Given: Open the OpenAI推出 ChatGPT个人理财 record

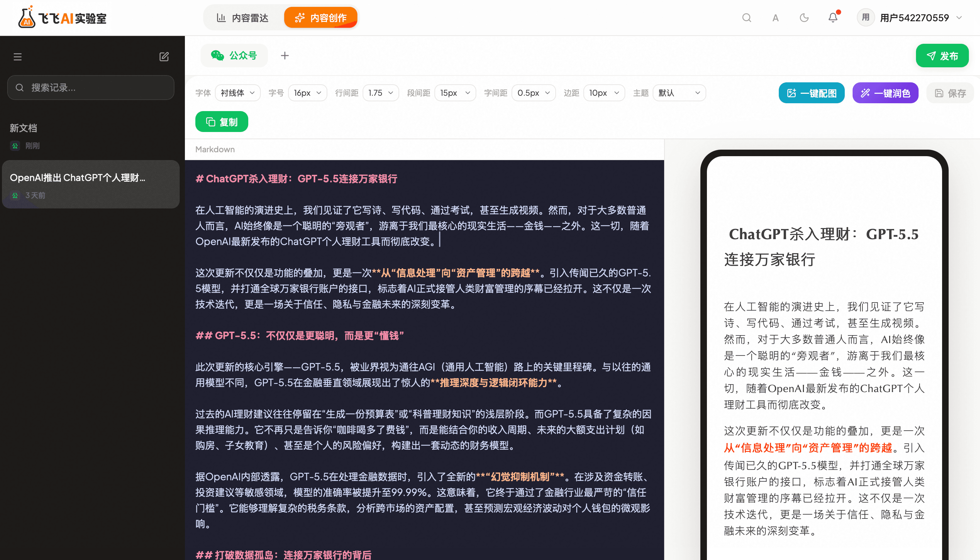Looking at the screenshot, I should pyautogui.click(x=91, y=185).
